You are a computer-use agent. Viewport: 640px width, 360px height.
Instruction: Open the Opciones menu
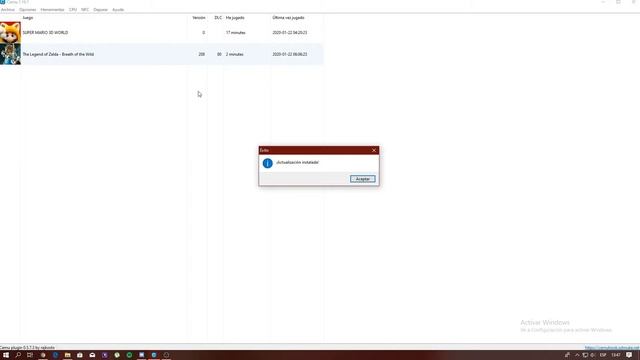click(27, 10)
